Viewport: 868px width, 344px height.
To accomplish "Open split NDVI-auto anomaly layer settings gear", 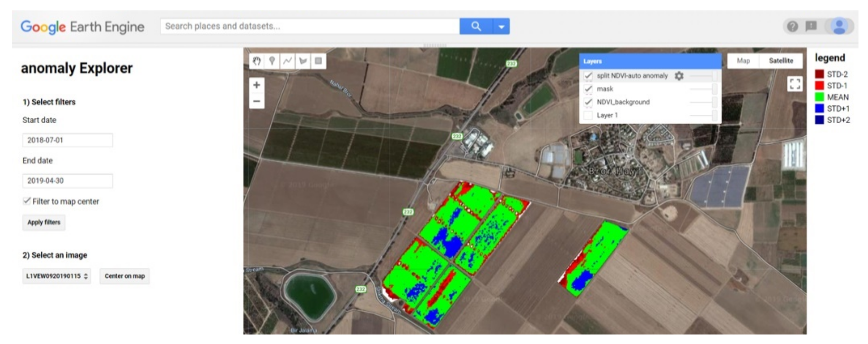I will [679, 76].
